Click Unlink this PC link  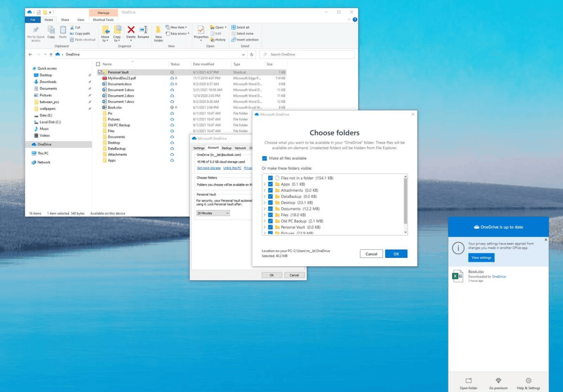point(232,168)
